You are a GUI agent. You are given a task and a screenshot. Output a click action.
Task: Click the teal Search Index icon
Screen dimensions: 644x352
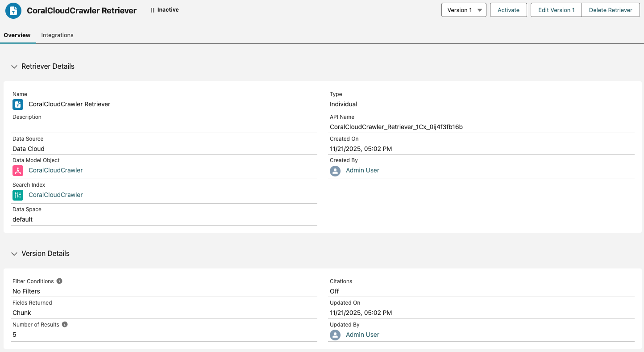(18, 195)
